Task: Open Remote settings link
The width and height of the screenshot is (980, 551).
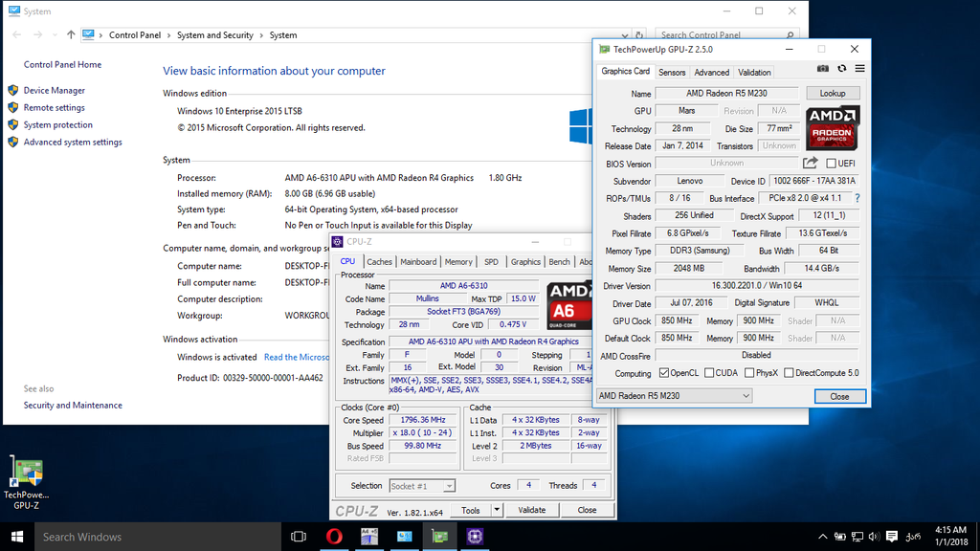Action: [x=55, y=107]
